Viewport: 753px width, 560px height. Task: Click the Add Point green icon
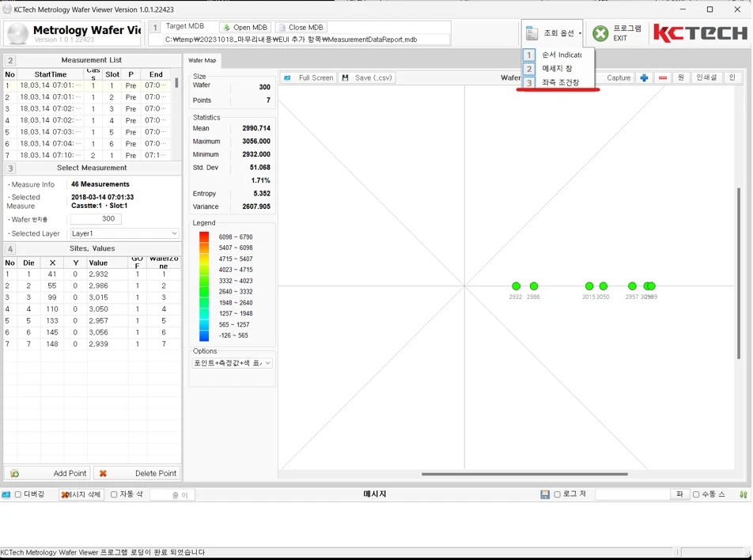[15, 474]
